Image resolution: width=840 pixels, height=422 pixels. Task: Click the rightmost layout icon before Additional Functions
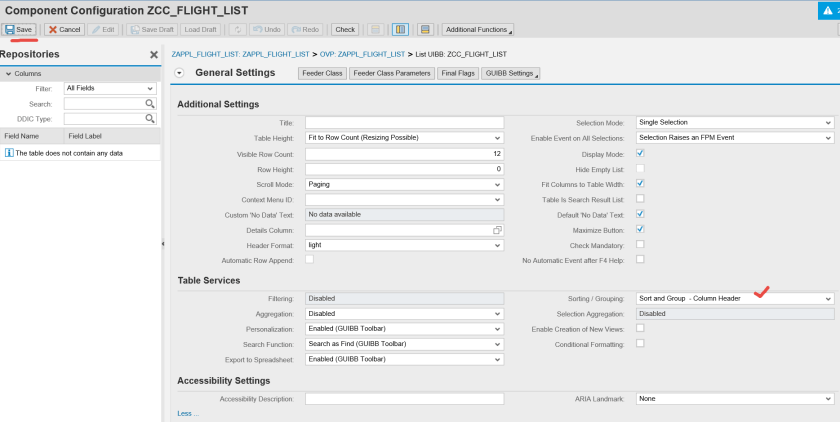pos(425,30)
